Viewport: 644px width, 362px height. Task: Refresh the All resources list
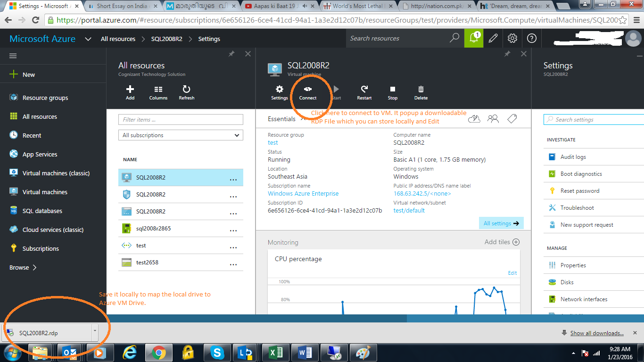(x=186, y=92)
